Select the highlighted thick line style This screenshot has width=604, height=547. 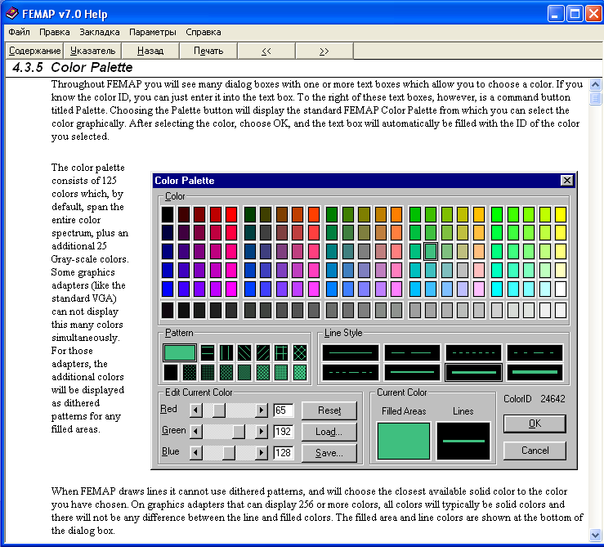474,372
